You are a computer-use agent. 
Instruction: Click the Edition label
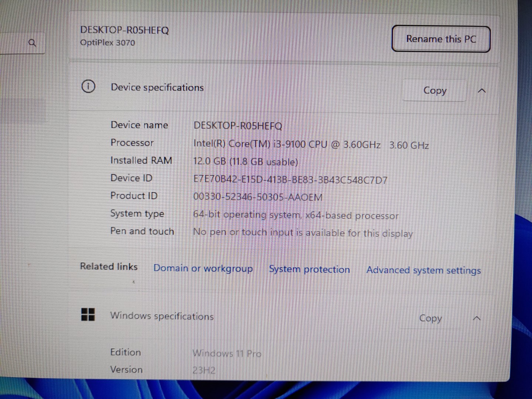click(x=126, y=352)
